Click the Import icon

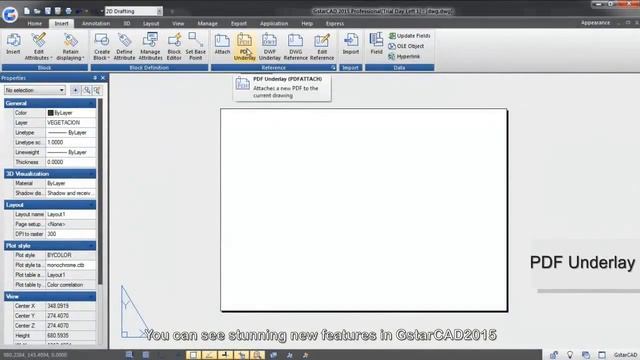pyautogui.click(x=351, y=44)
